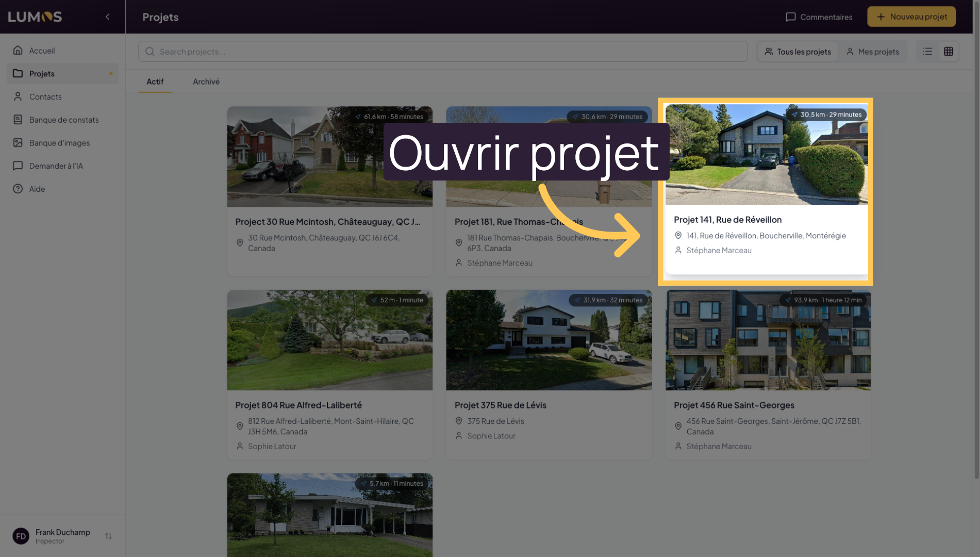Click address text 375 Rue de Lévis

495,421
